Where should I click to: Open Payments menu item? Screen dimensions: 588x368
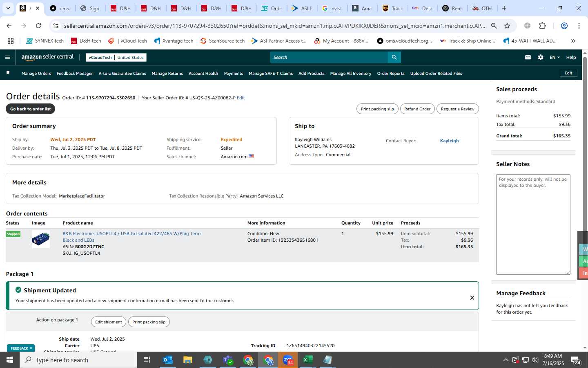pyautogui.click(x=234, y=74)
